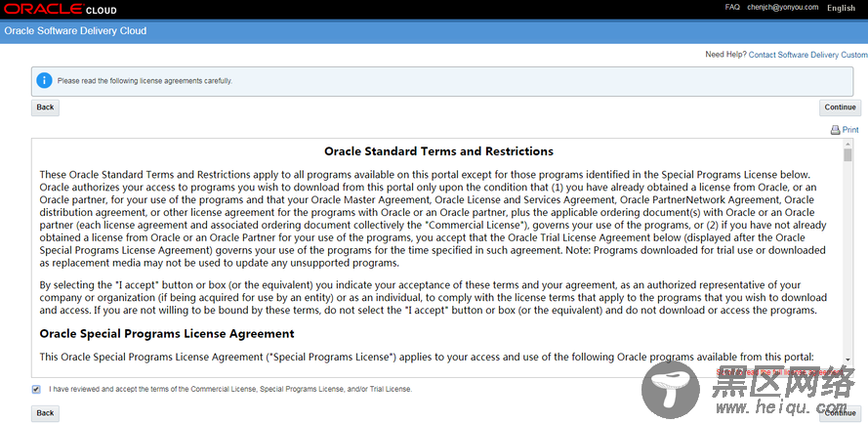Open the English language selector

tap(841, 9)
